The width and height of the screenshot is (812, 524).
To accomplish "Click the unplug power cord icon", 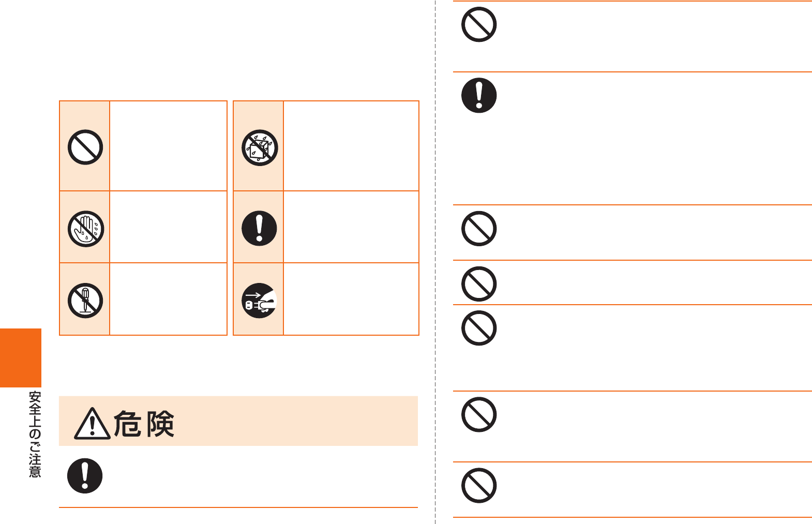I will point(260,301).
